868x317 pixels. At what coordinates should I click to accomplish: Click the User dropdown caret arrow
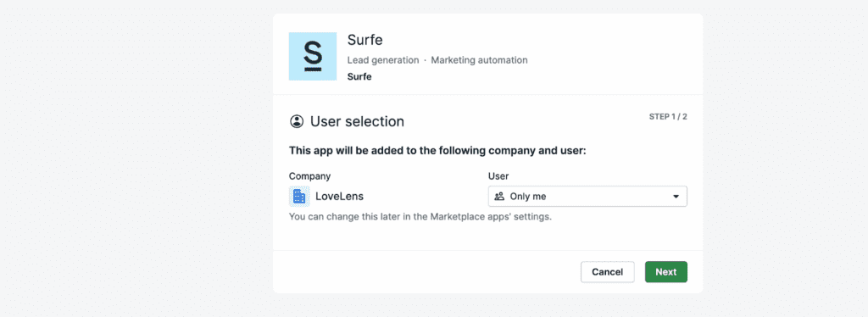(676, 197)
